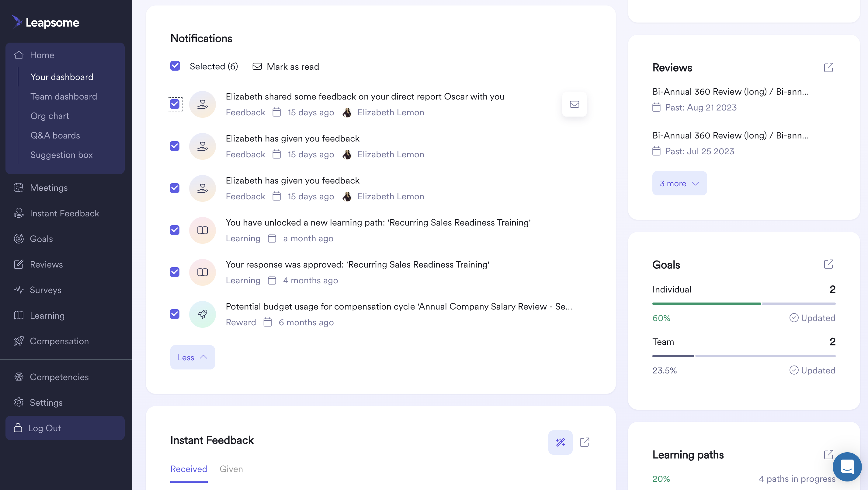Viewport: 868px width, 490px height.
Task: Click the Feedback tag on Oscar notification
Action: [245, 112]
